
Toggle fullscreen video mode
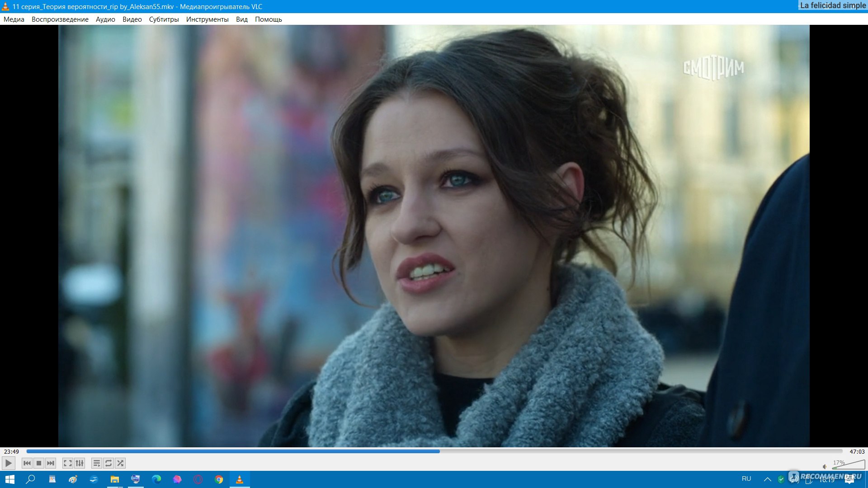click(x=68, y=463)
